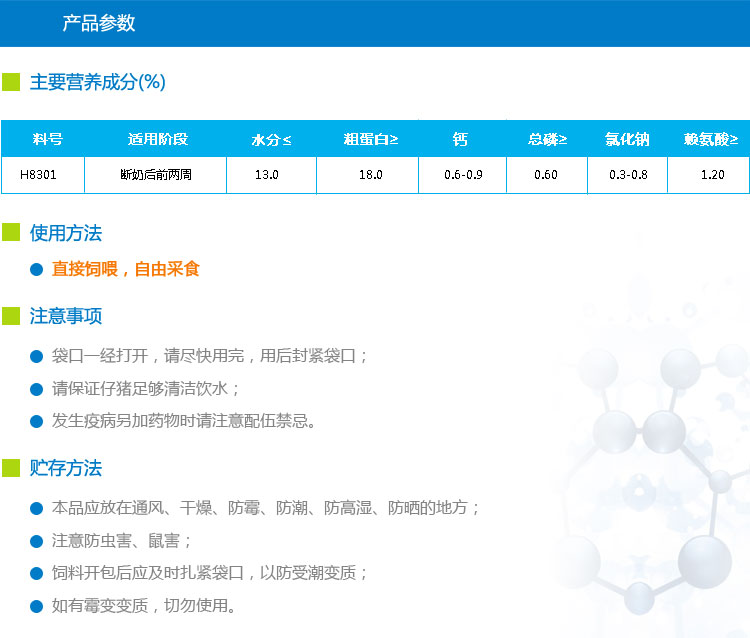Click the green square beside 注意事项

click(x=11, y=316)
